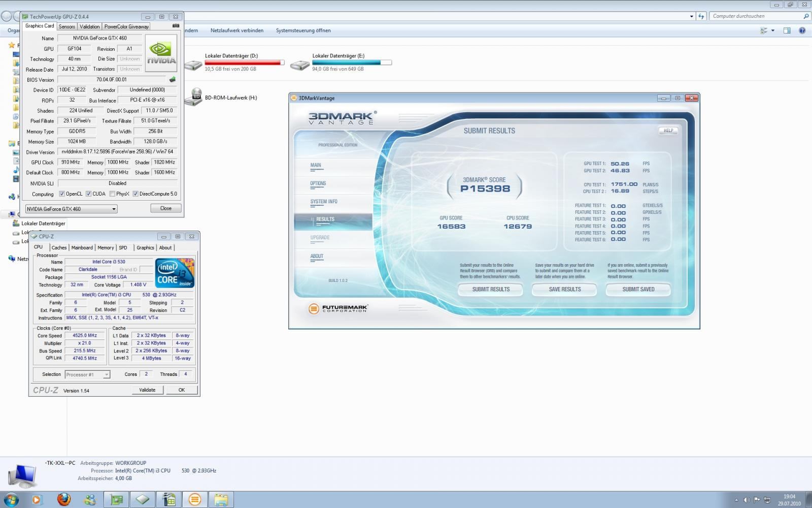
Task: Launch Firefox from the taskbar
Action: 64,500
